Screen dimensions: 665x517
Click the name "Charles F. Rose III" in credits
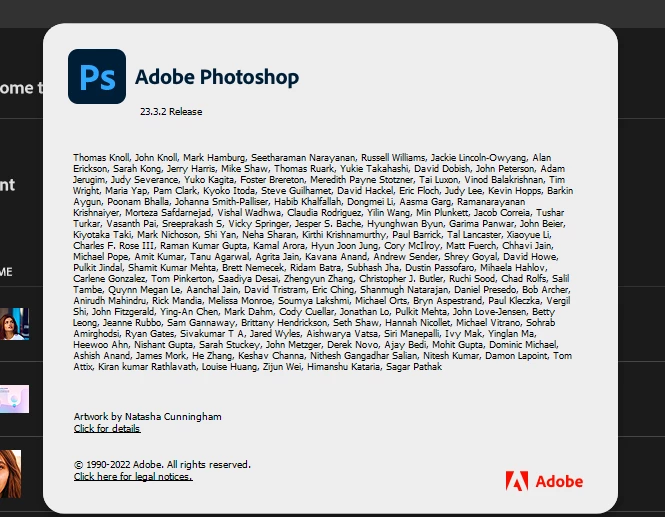click(x=113, y=246)
